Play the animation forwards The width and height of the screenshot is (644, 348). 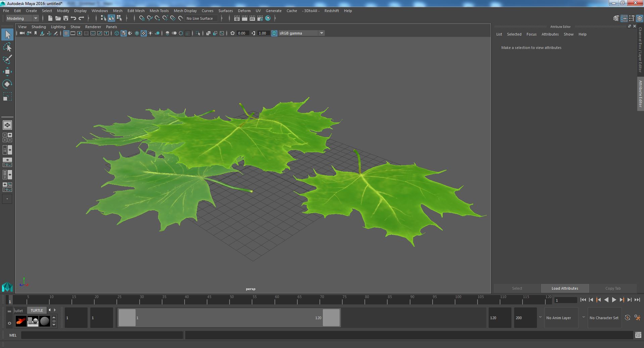coord(614,300)
